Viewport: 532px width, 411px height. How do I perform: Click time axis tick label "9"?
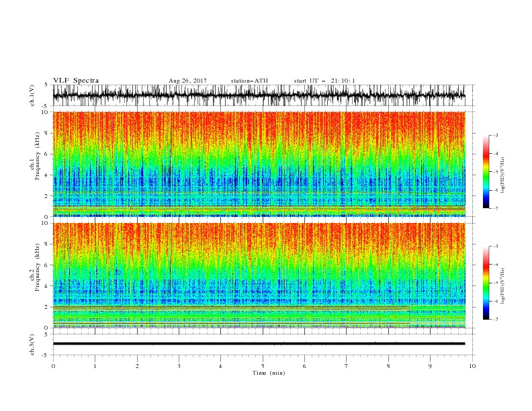click(430, 366)
